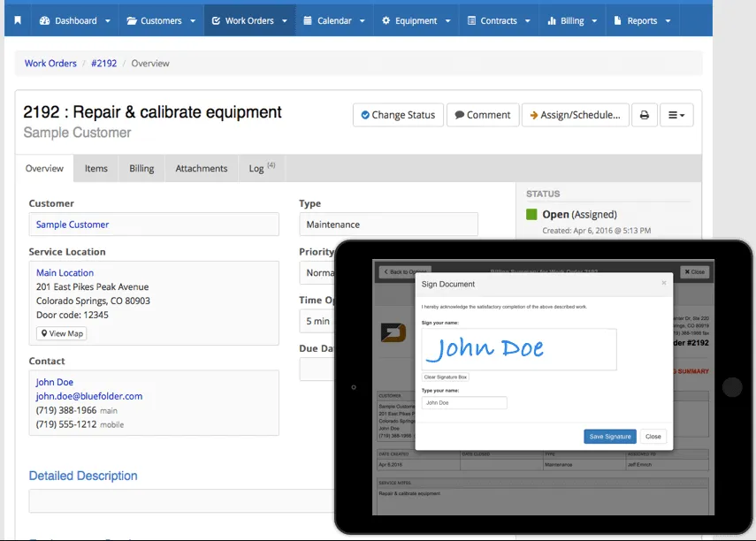This screenshot has width=756, height=541.
Task: Open the Reports menu
Action: (x=642, y=20)
